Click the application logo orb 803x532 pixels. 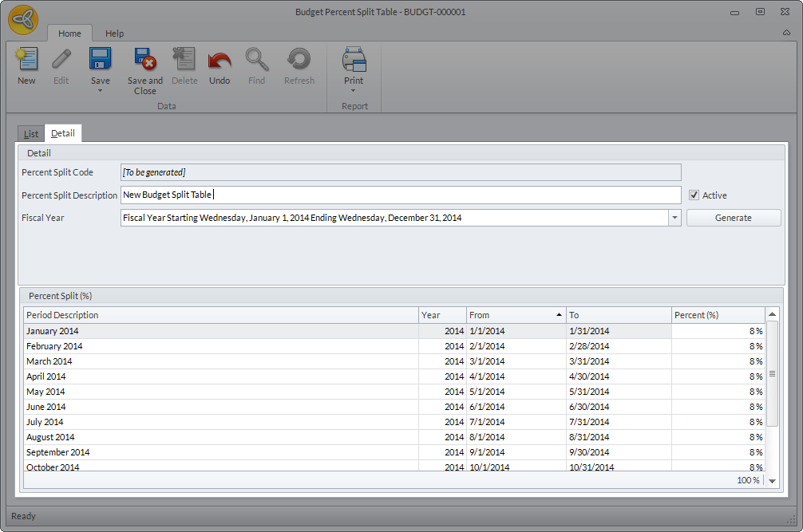(x=23, y=20)
